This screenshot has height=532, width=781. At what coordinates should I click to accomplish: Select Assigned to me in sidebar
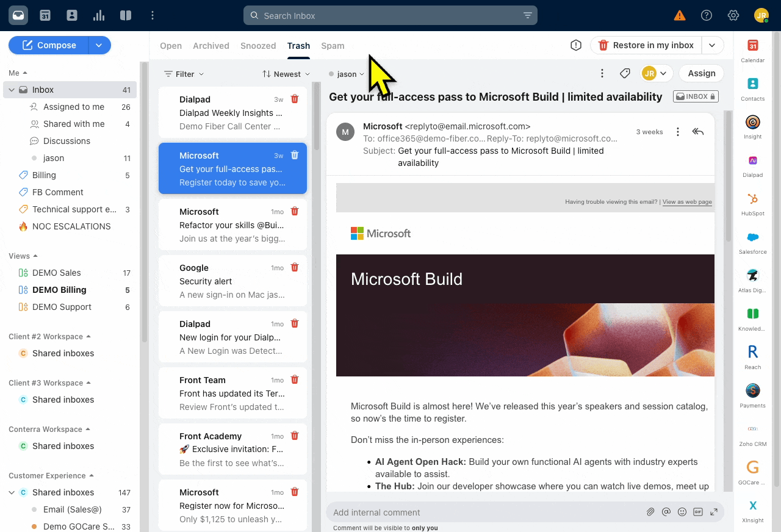[74, 107]
